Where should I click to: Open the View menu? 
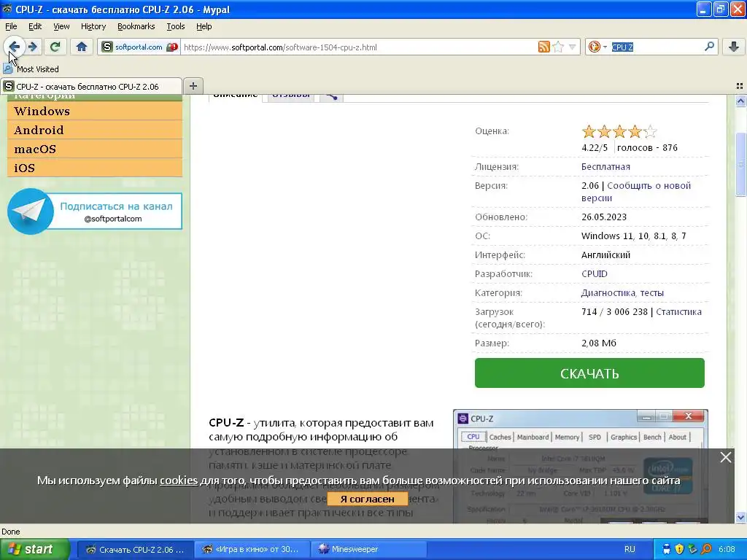pyautogui.click(x=61, y=27)
